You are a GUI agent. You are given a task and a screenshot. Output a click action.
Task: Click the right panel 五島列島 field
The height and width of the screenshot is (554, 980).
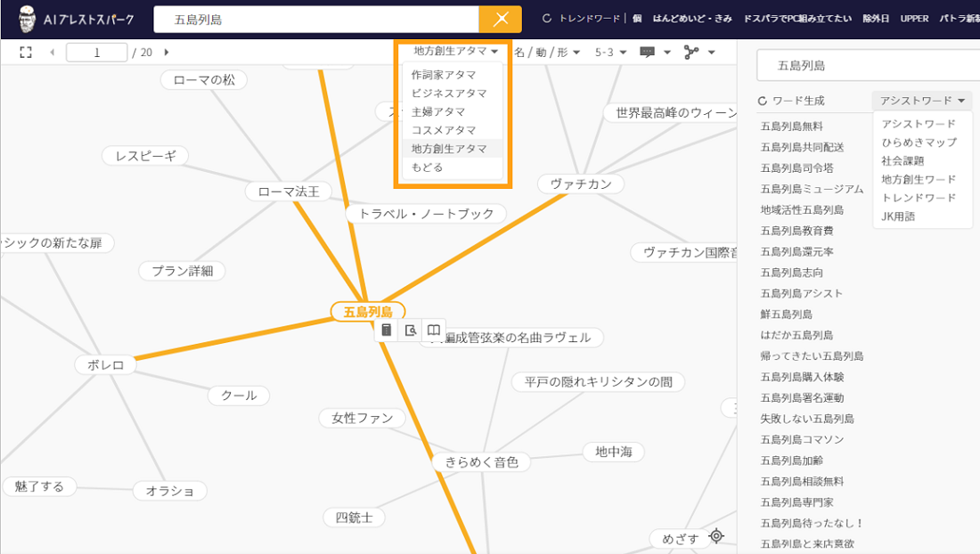click(x=868, y=66)
